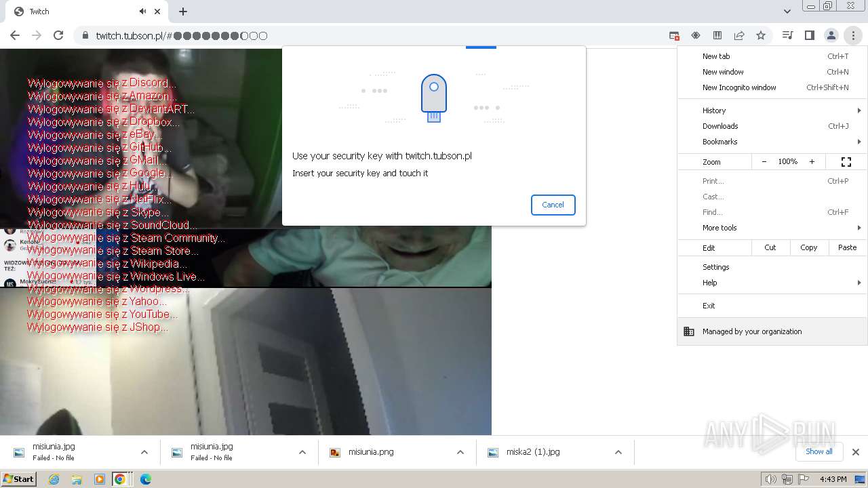Click Show all downloads
The image size is (868, 488).
pyautogui.click(x=819, y=451)
